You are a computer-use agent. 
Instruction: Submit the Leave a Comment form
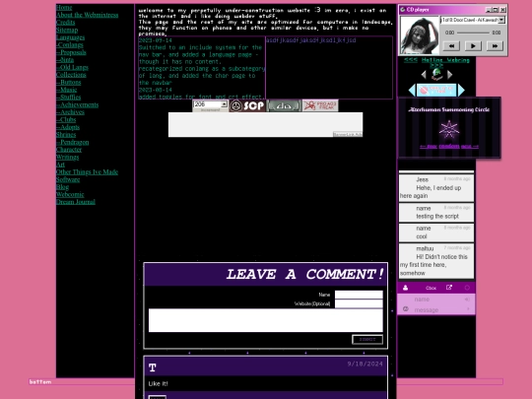(367, 339)
